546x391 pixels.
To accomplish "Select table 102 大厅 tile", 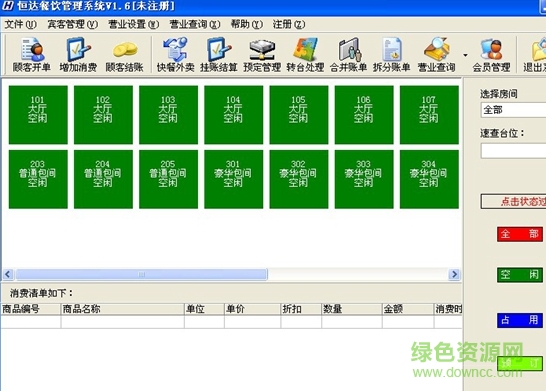I will pos(103,115).
